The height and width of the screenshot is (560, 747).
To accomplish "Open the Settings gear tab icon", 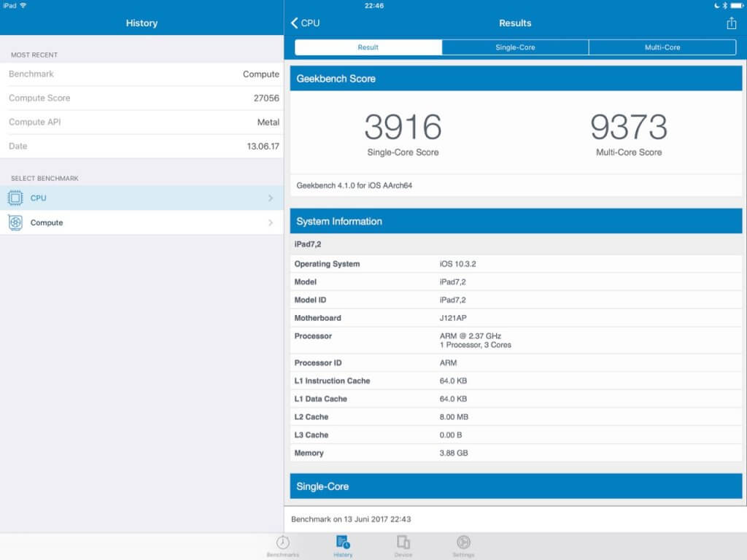I will coord(462,542).
